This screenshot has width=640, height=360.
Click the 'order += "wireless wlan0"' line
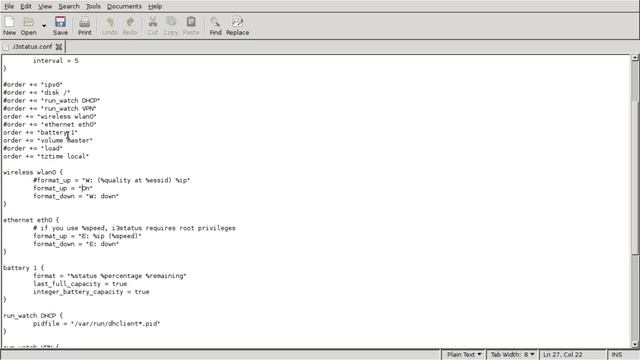(50, 116)
